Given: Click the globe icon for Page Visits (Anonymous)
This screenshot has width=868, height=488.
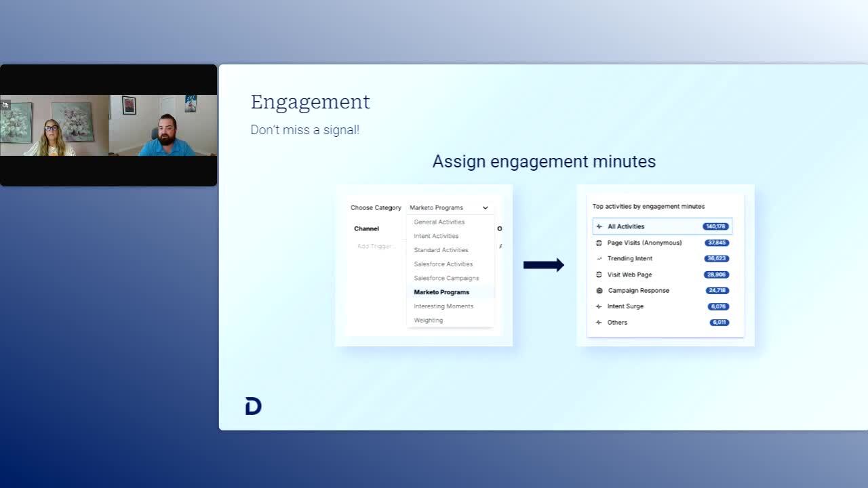Looking at the screenshot, I should [x=599, y=243].
